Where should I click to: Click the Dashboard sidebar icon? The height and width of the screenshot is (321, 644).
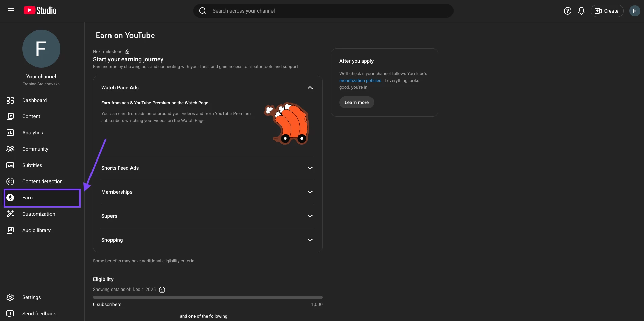(x=10, y=100)
